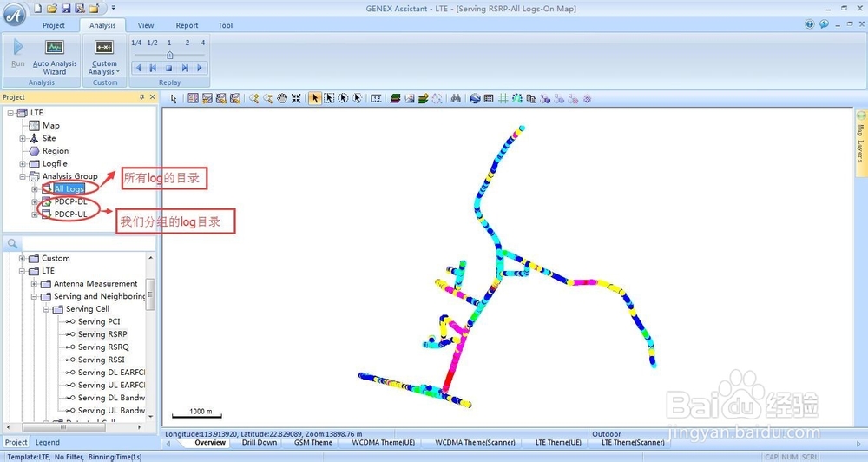868x462 pixels.
Task: Click the indicator tree horizontal scrollbar
Action: click(x=62, y=427)
